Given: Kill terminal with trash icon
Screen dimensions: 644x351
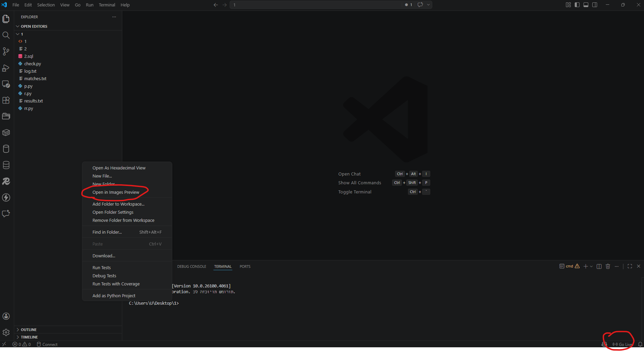Looking at the screenshot, I should [608, 266].
